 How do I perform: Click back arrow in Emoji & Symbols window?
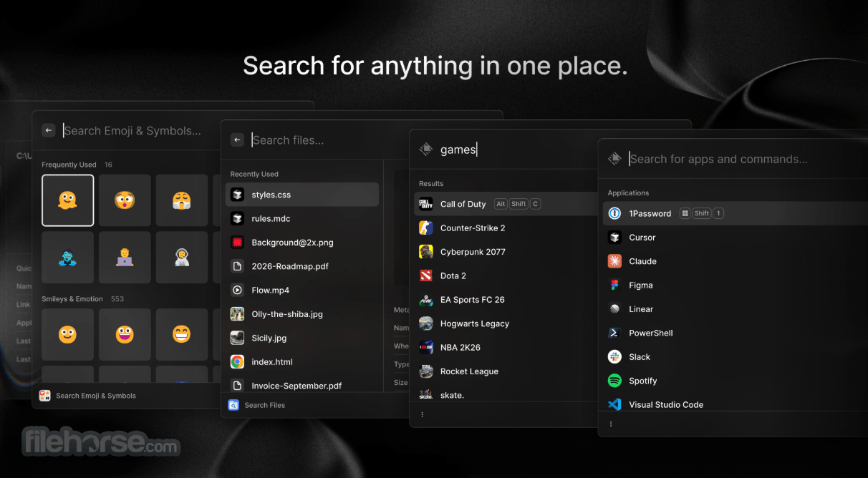tap(49, 130)
